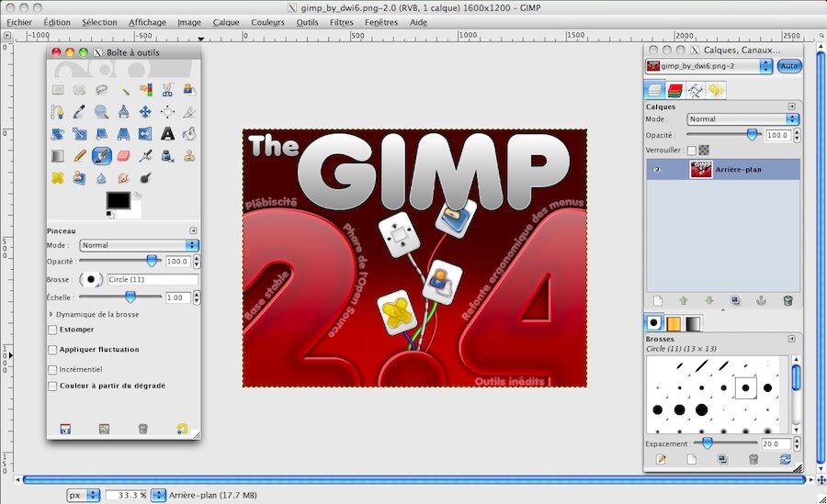Select the Ink tool
The image size is (827, 504).
168,155
